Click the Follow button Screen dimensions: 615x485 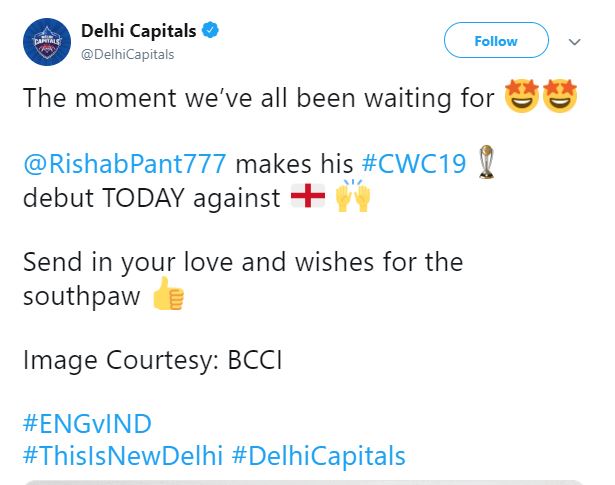click(x=496, y=41)
